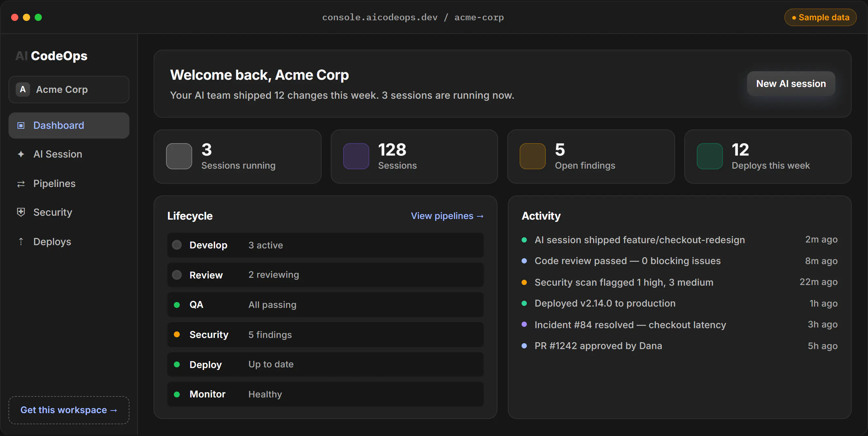Open activity 'Security scan flagged 1 high, 3 medium'
The width and height of the screenshot is (868, 436).
point(679,282)
